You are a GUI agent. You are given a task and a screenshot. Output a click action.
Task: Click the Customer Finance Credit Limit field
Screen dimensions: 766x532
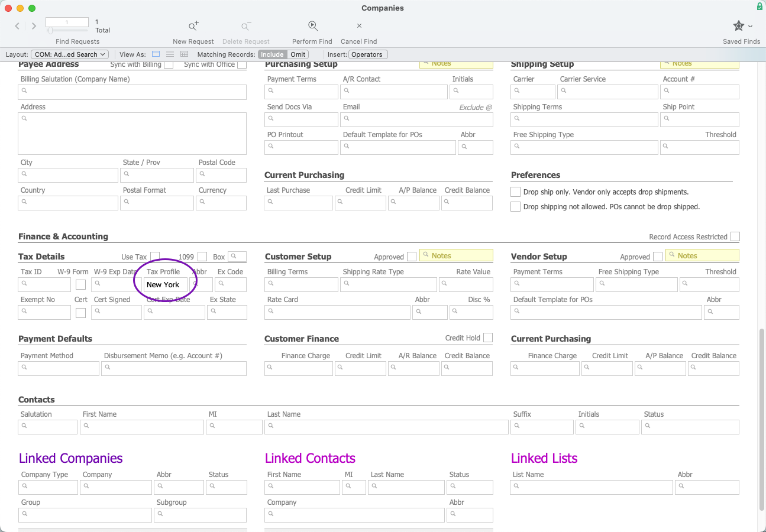[360, 368]
